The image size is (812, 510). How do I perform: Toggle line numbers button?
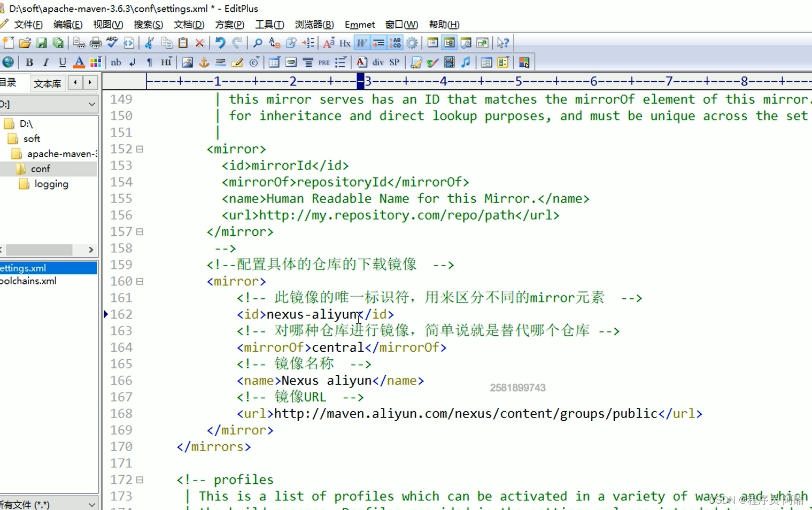(395, 43)
